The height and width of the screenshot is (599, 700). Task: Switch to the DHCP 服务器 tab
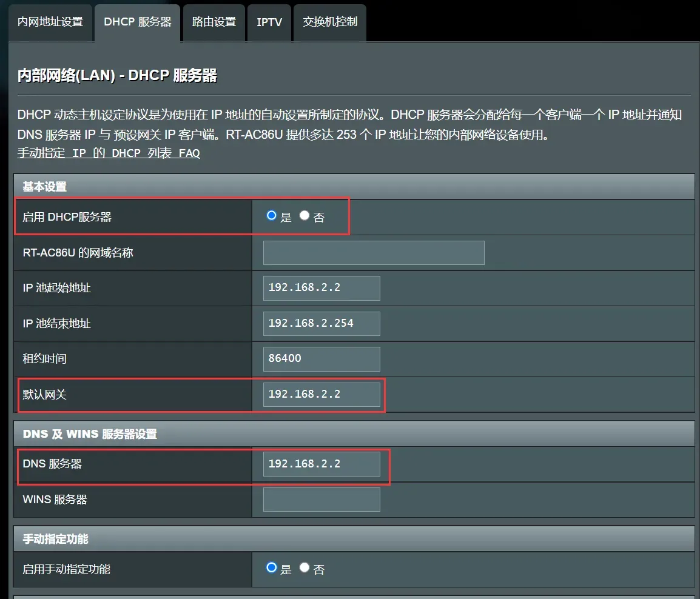138,23
